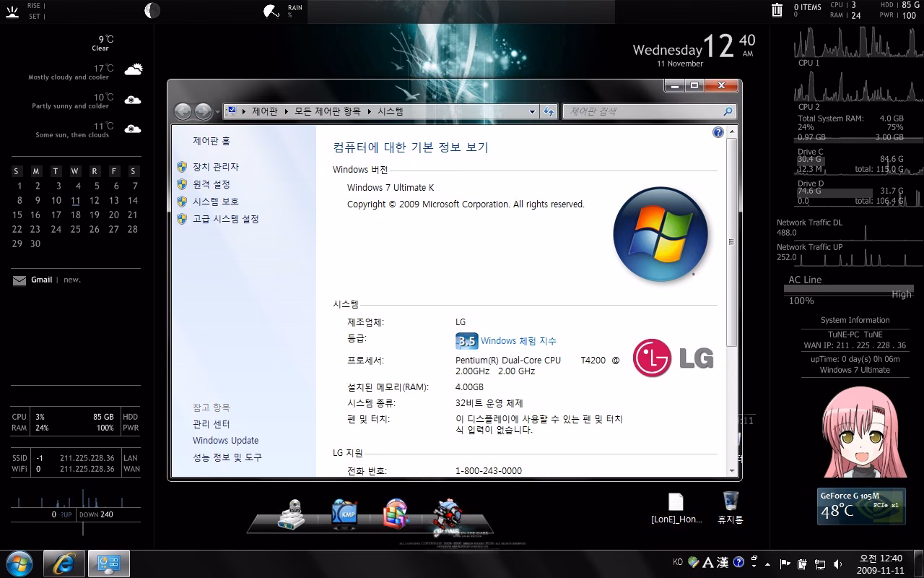Launch Internet Explorer from taskbar
The width and height of the screenshot is (924, 578).
64,563
